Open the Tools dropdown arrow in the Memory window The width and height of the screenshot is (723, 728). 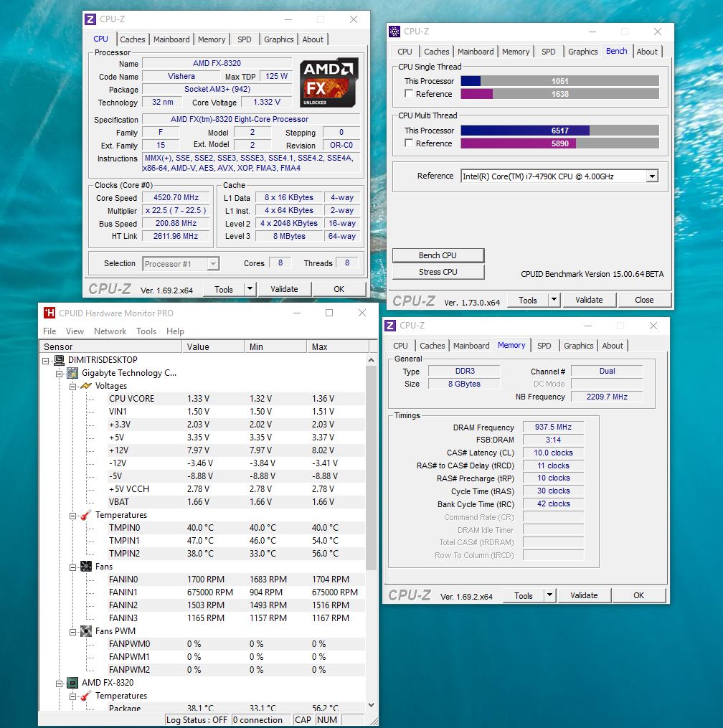point(549,595)
